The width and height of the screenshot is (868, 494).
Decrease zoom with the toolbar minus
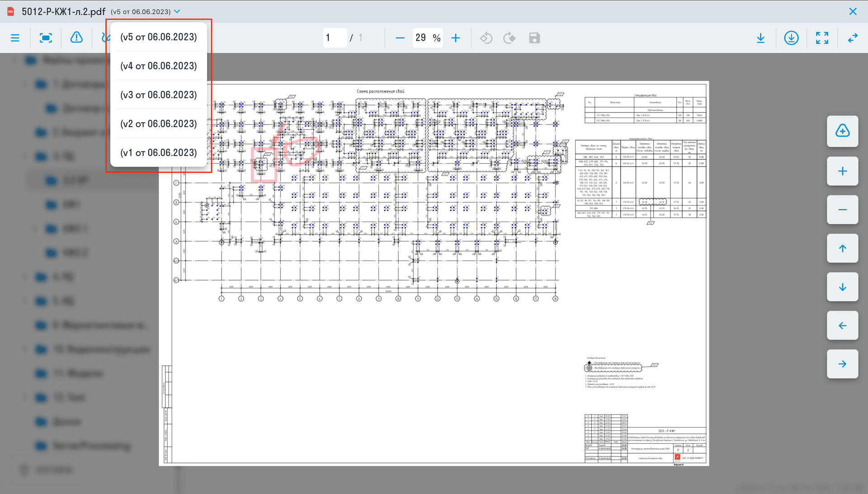click(x=400, y=38)
